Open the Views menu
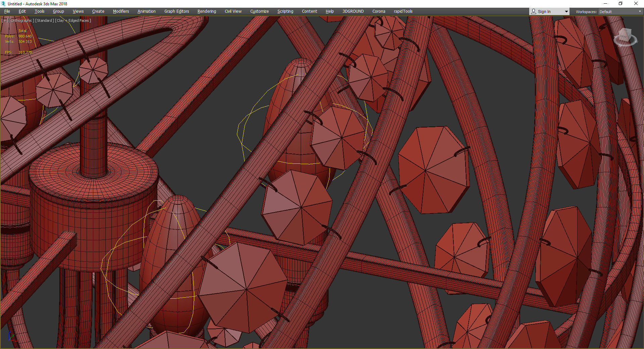This screenshot has width=644, height=349. click(78, 11)
